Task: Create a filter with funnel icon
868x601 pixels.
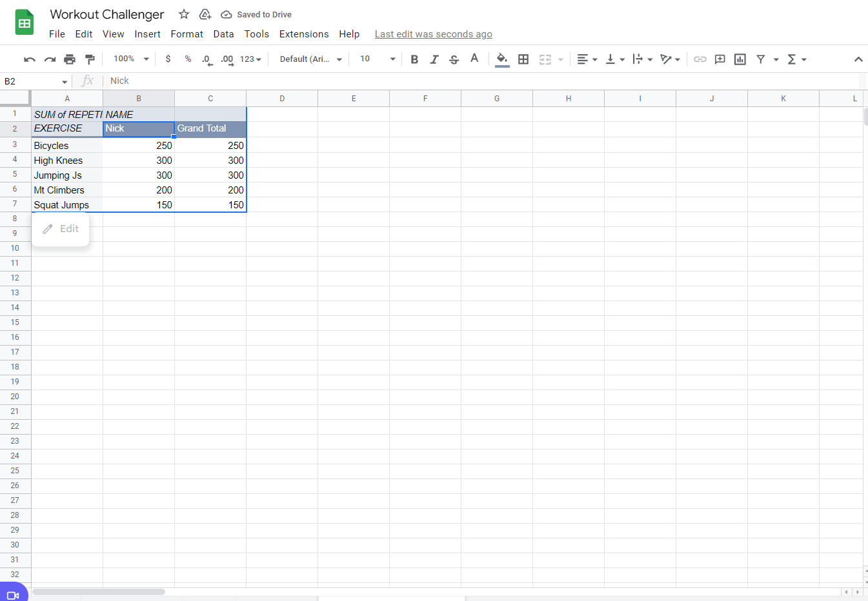Action: point(761,59)
